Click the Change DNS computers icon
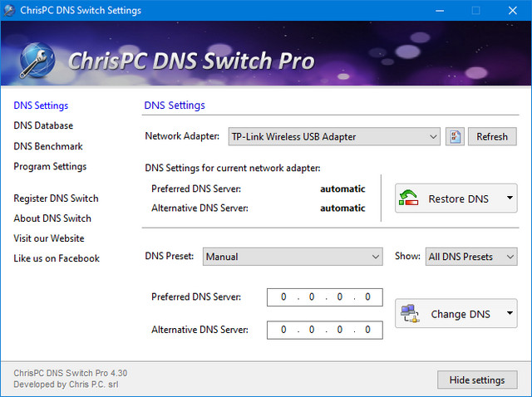 [x=410, y=314]
